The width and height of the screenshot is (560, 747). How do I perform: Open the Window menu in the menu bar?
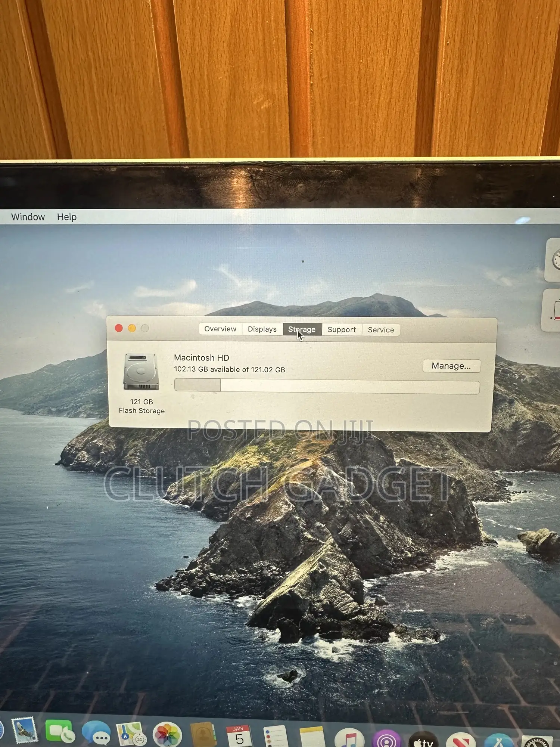pyautogui.click(x=28, y=217)
